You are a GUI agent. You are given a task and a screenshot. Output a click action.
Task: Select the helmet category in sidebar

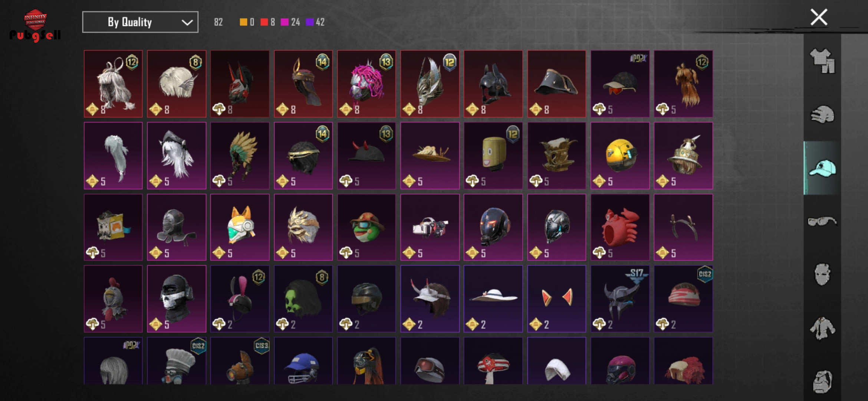pos(822,114)
